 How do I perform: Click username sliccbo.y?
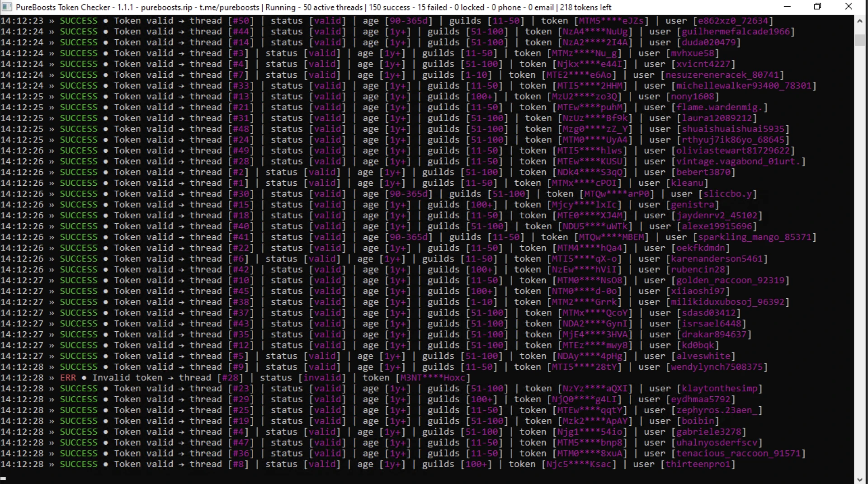coord(728,194)
